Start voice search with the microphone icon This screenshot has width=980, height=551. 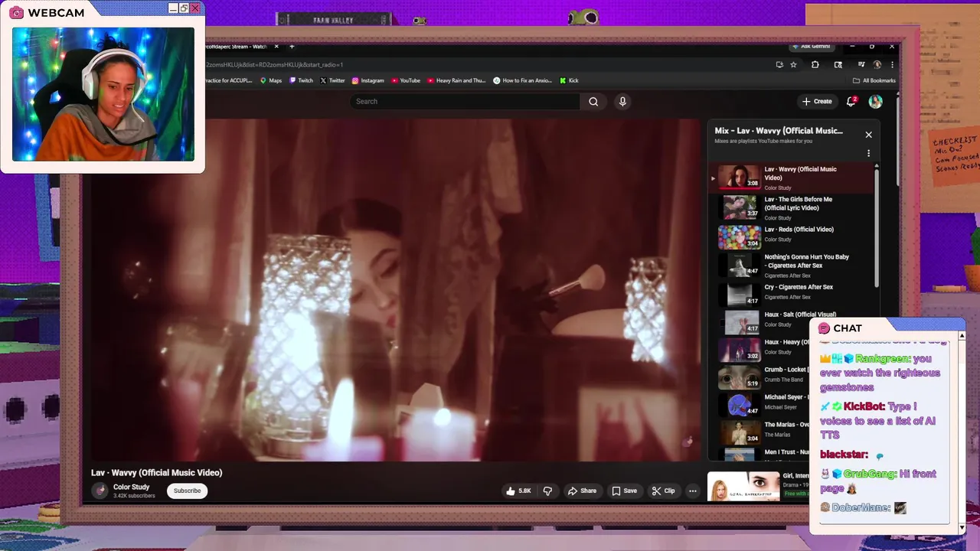tap(622, 101)
